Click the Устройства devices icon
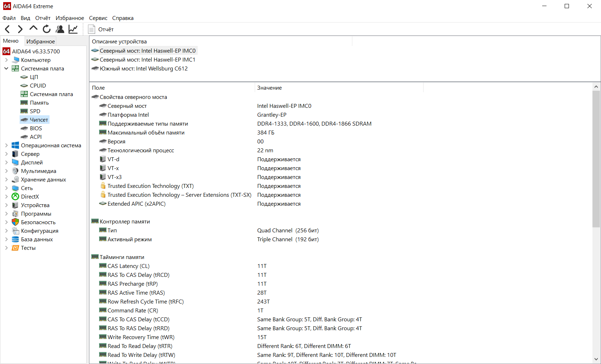 tap(15, 205)
